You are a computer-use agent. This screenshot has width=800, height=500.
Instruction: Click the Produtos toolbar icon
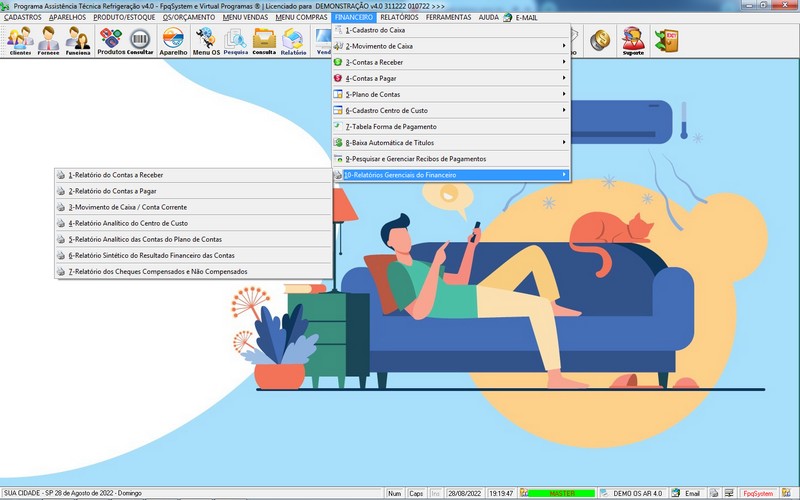pos(111,41)
